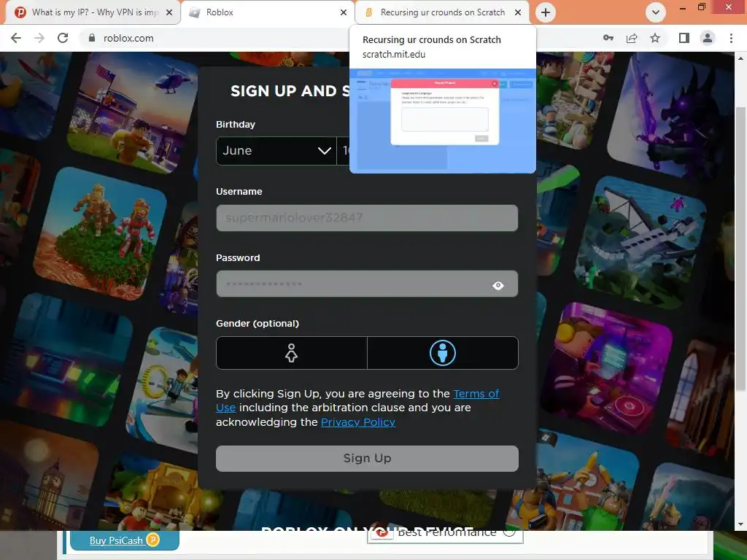Switch to What is my IP tab

click(x=93, y=12)
